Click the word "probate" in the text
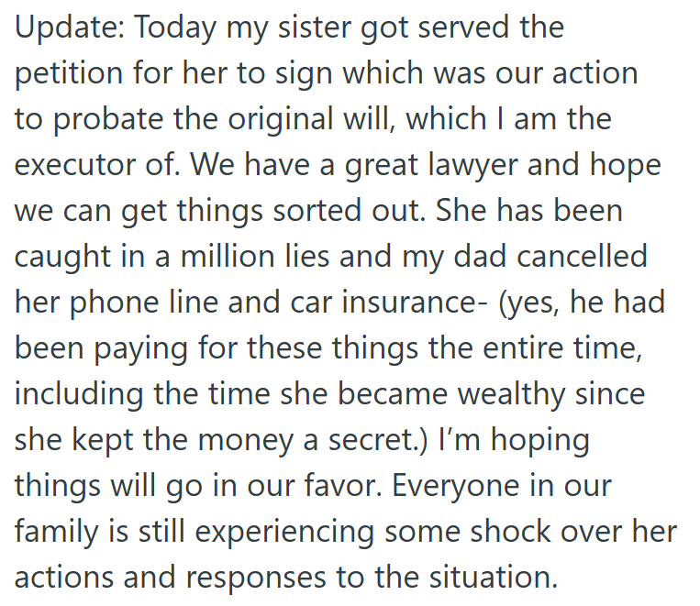The image size is (700, 606). (x=108, y=120)
